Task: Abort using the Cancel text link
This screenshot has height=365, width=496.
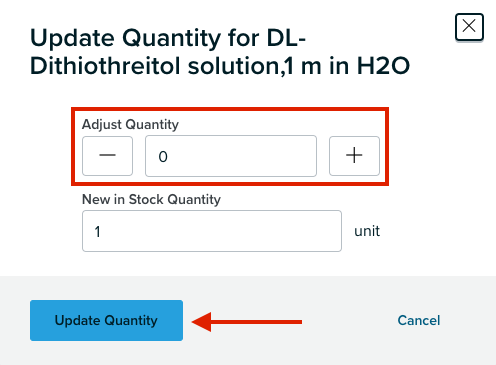Action: (x=419, y=320)
